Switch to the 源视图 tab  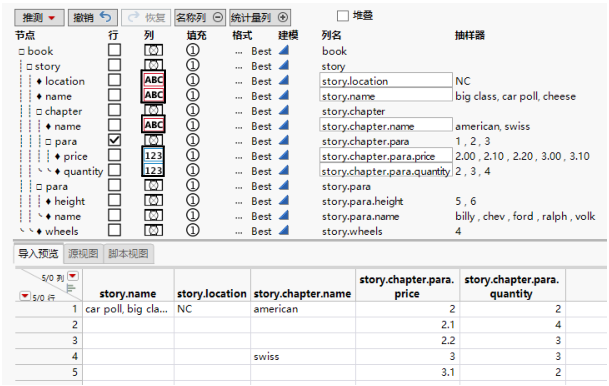pos(83,254)
